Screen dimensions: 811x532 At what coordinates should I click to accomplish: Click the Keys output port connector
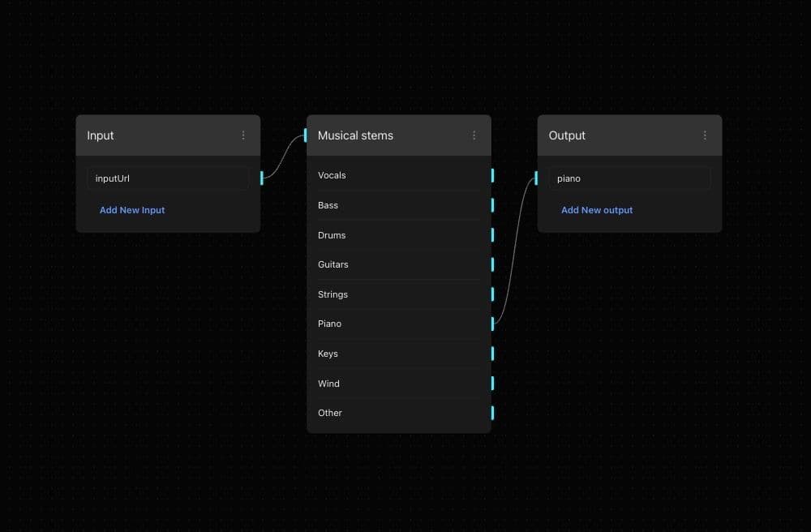(492, 354)
